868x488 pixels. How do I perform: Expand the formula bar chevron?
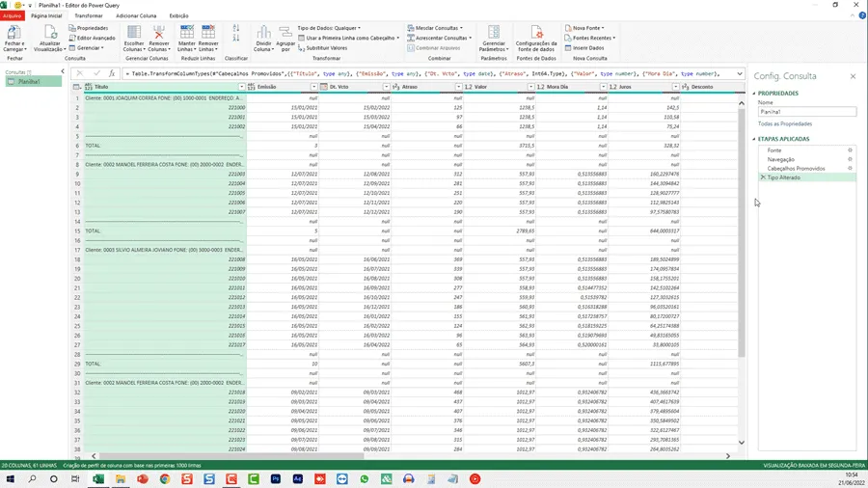[740, 73]
